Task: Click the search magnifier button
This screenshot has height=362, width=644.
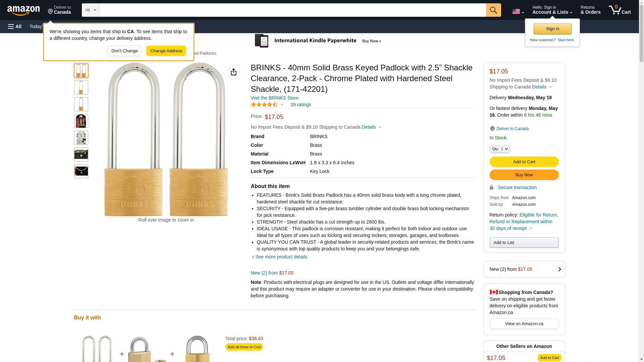Action: pyautogui.click(x=493, y=10)
